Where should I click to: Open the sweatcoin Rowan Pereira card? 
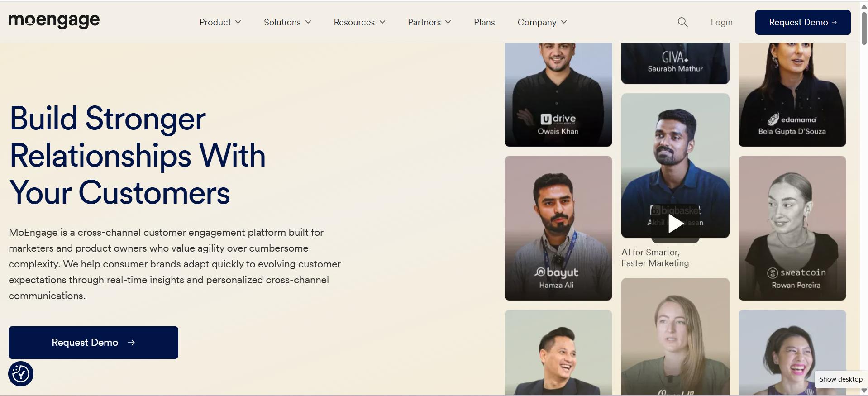click(x=792, y=228)
